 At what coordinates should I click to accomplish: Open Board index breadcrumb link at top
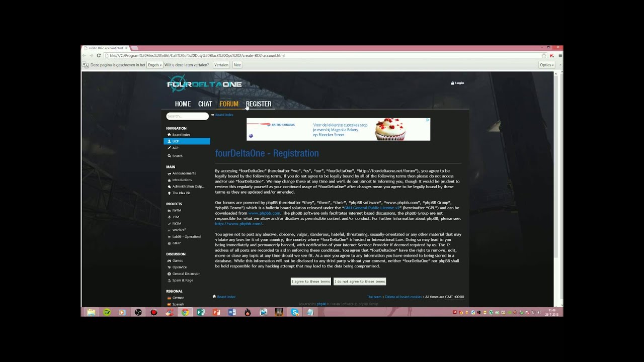pos(224,115)
